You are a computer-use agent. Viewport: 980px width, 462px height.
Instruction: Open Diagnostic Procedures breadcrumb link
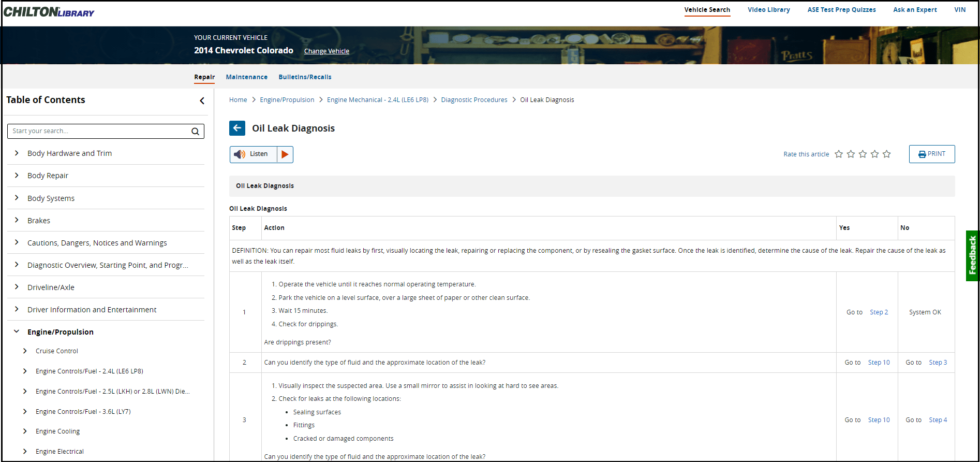pyautogui.click(x=474, y=100)
